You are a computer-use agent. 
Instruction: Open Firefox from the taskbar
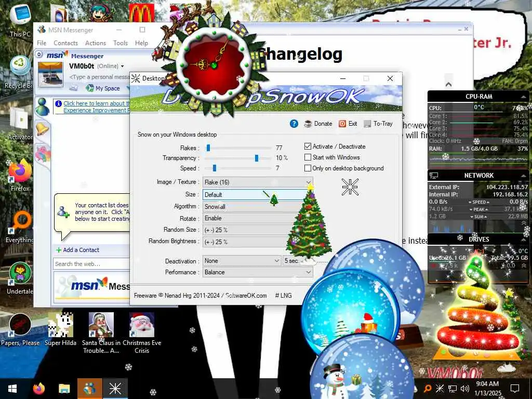[x=39, y=389]
